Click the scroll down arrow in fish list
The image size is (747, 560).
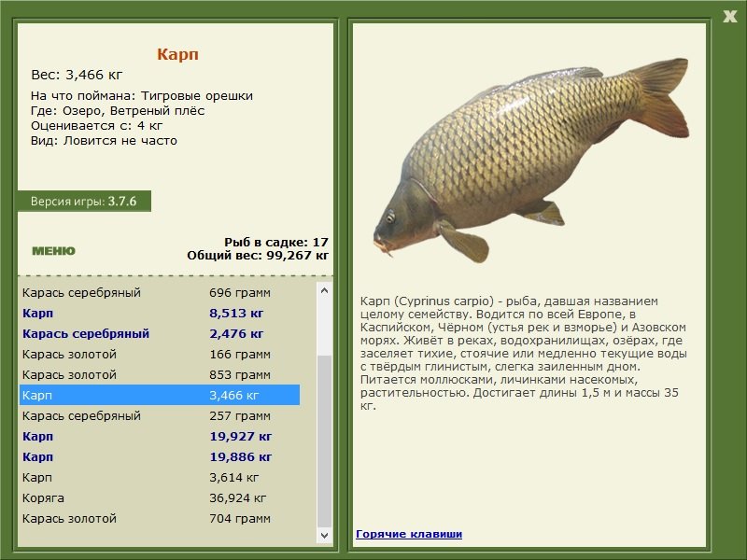point(324,536)
